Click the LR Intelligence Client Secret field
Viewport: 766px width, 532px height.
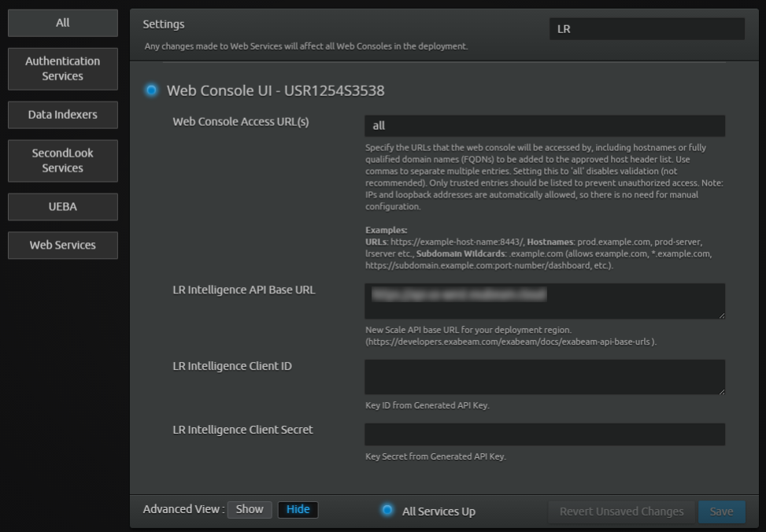pos(544,434)
